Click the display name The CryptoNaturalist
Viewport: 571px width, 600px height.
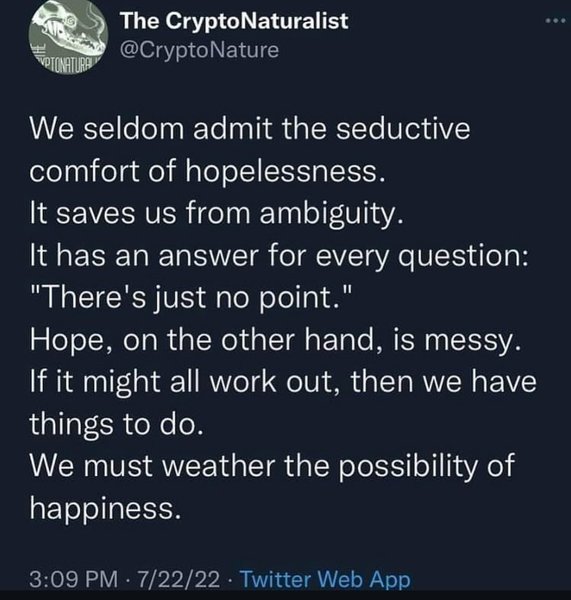[234, 21]
